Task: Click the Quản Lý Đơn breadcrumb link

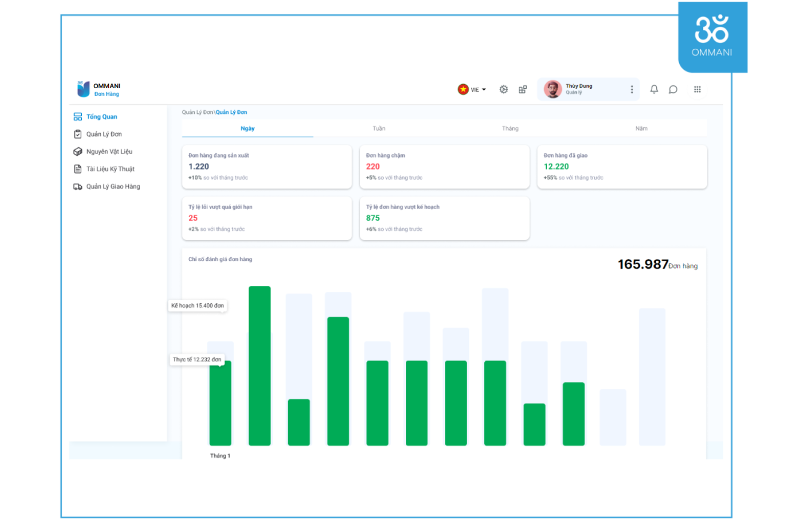Action: pos(231,112)
